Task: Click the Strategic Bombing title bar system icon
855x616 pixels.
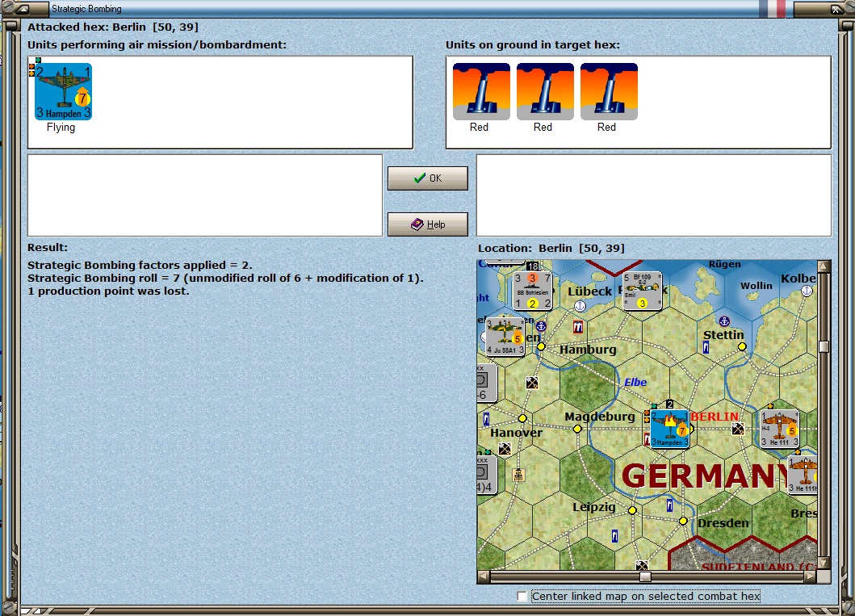Action: [22, 8]
